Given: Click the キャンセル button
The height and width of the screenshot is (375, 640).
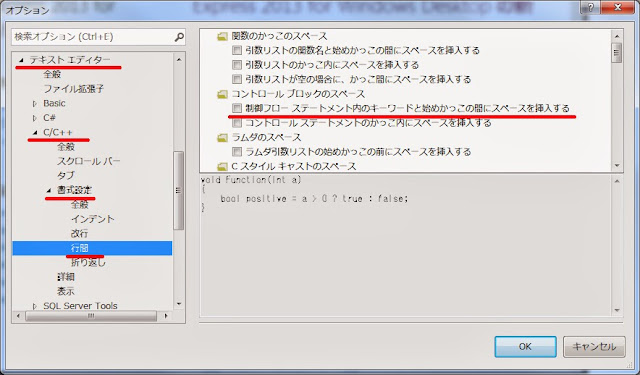Looking at the screenshot, I should (594, 347).
